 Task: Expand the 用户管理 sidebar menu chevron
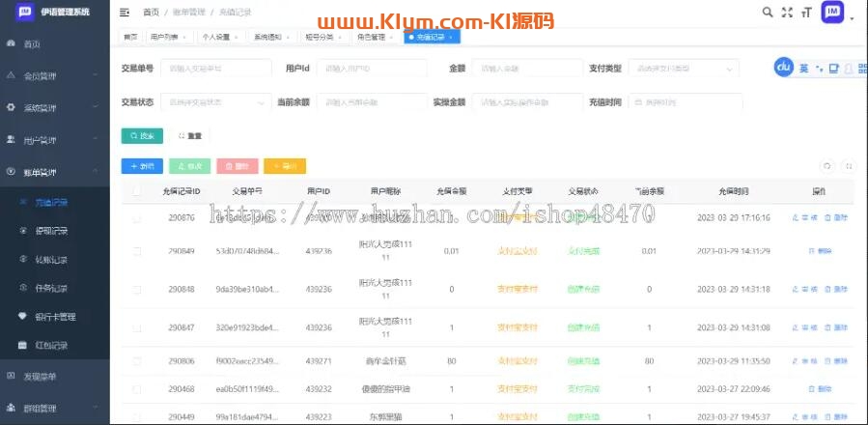pos(96,139)
